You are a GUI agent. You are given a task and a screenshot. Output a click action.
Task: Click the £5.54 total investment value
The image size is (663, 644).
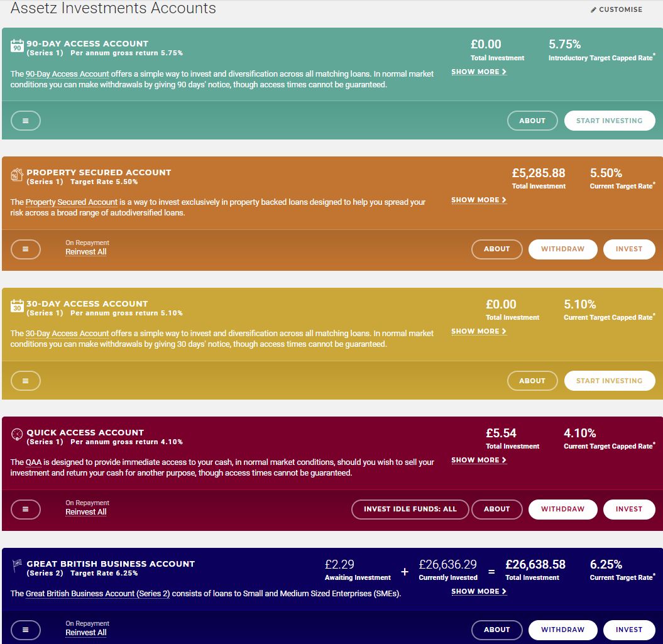pyautogui.click(x=501, y=434)
